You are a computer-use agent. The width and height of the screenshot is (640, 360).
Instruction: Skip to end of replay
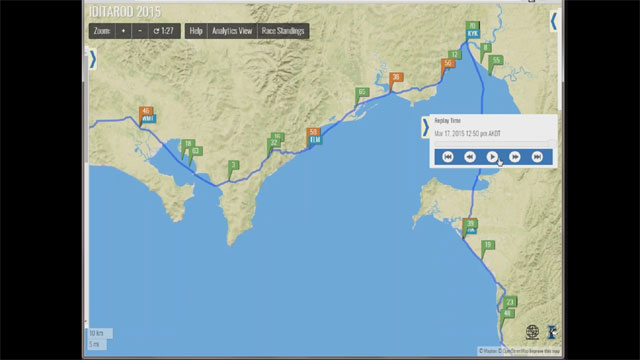tap(537, 157)
